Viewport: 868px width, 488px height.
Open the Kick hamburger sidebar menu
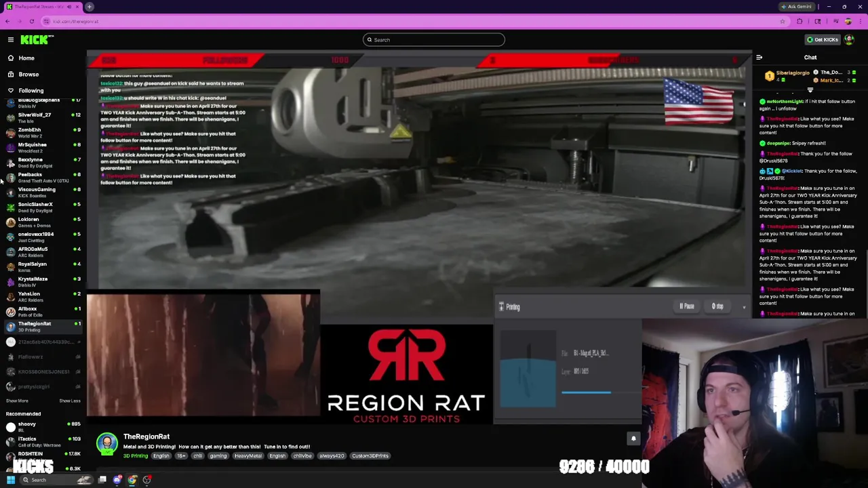(11, 40)
